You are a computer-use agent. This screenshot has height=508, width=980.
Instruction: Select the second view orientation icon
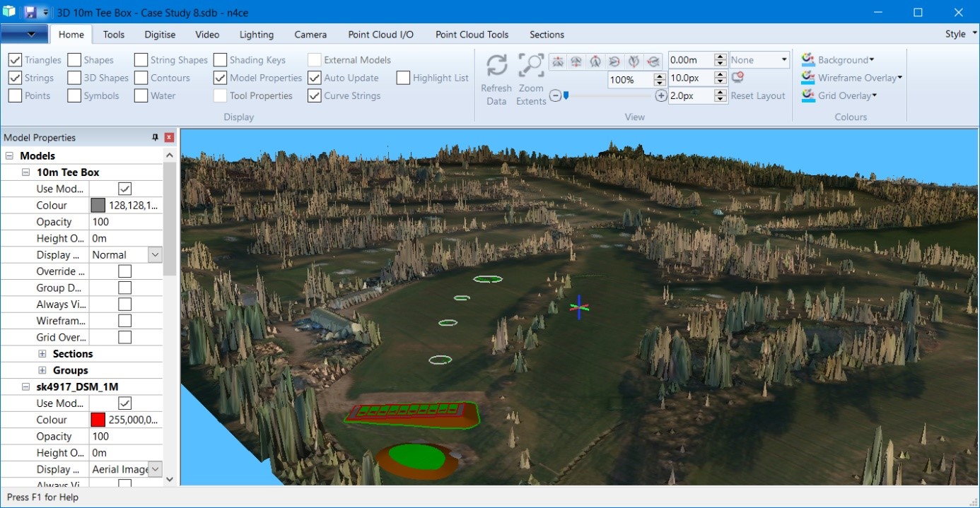click(576, 61)
